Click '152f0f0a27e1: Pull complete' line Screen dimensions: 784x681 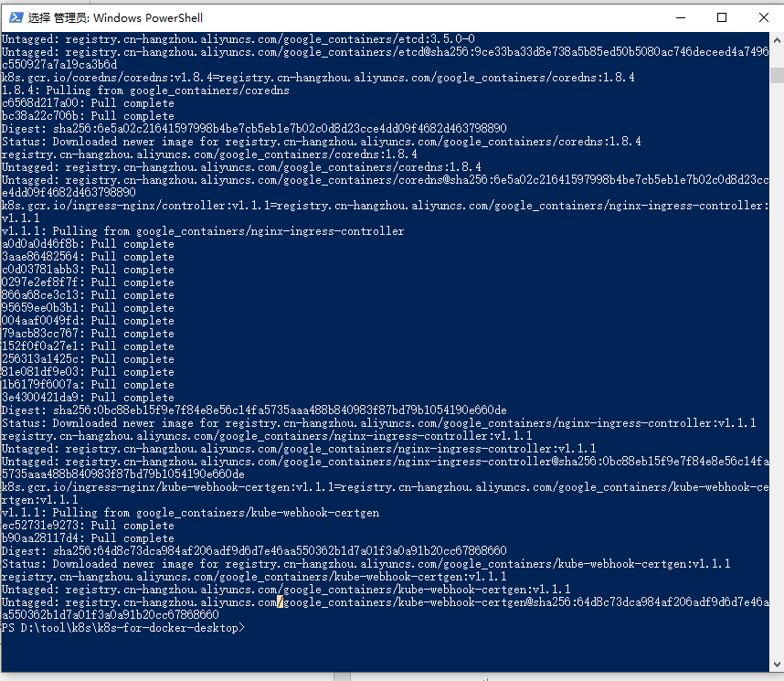[88, 346]
